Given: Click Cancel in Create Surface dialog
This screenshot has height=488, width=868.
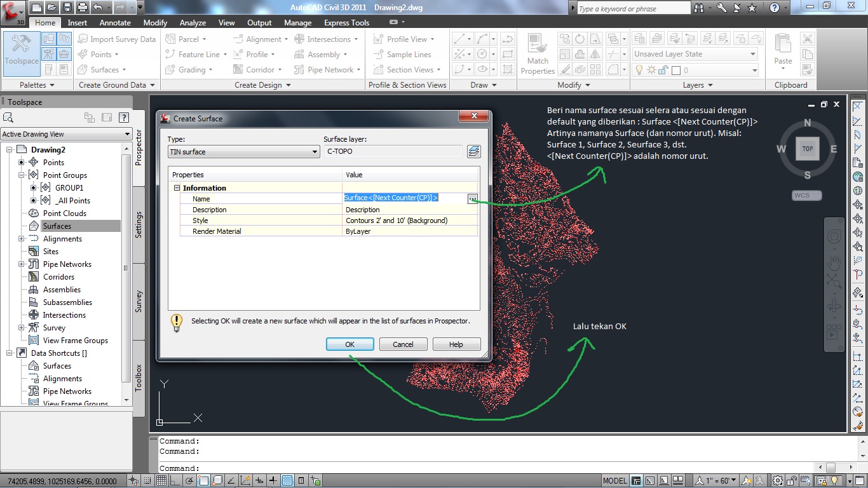Looking at the screenshot, I should [403, 344].
